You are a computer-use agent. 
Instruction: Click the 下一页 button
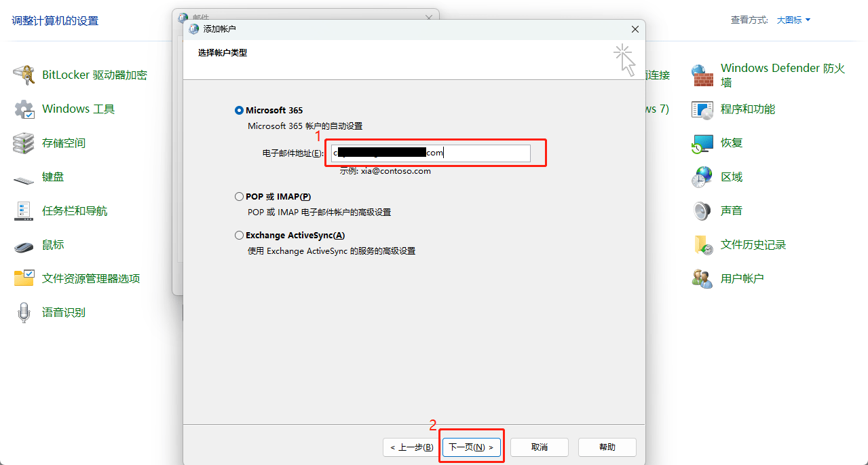coord(471,447)
